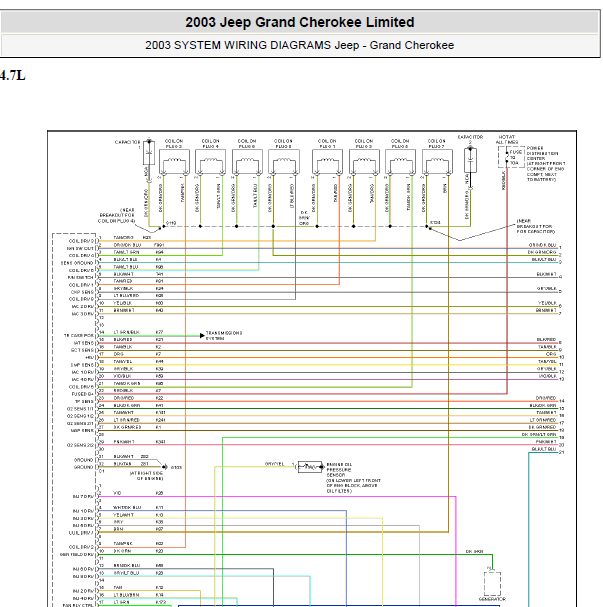Click the Coil On Plug 4 coil symbol
This screenshot has width=603, height=607.
(211, 162)
